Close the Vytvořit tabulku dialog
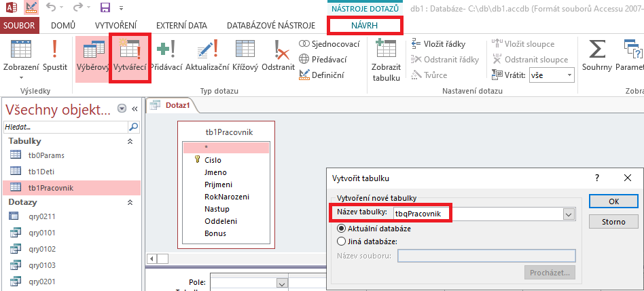The width and height of the screenshot is (644, 291). 627,178
